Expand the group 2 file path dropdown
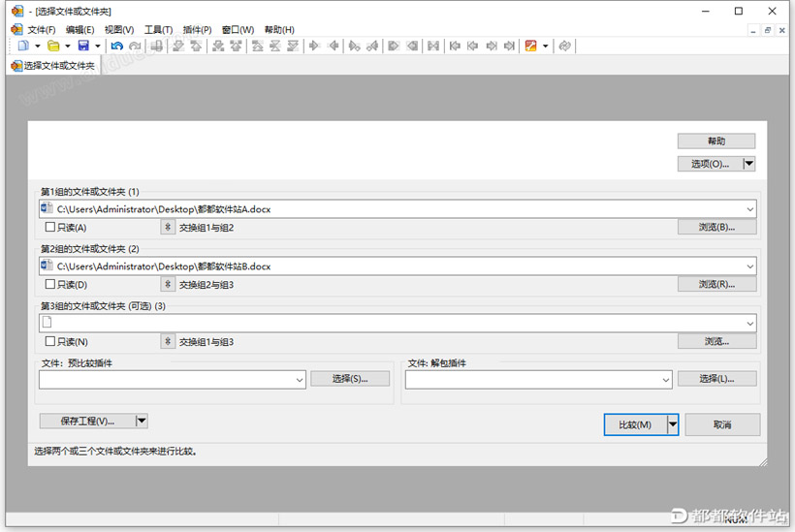Screen dimensions: 795x532 749,266
